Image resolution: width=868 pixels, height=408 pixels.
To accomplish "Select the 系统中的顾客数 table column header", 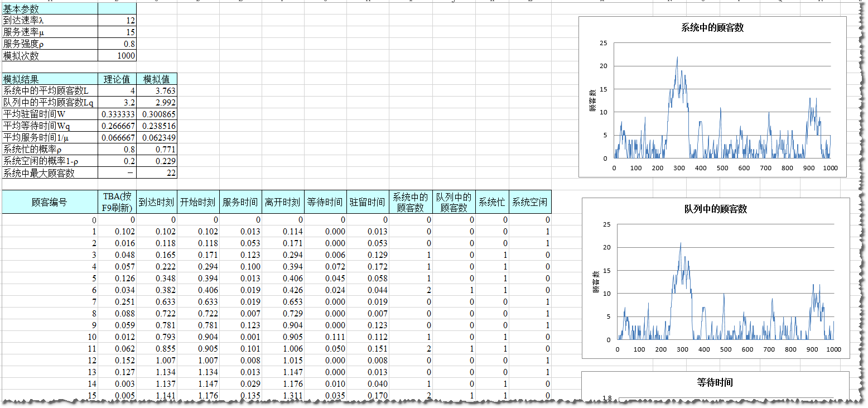I will 411,202.
